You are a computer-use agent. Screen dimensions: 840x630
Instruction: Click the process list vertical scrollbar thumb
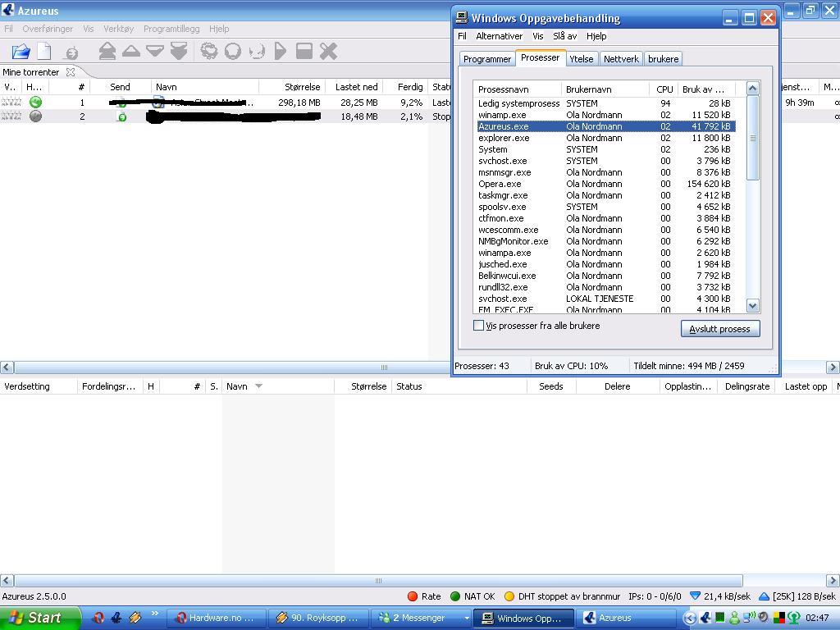click(x=753, y=138)
